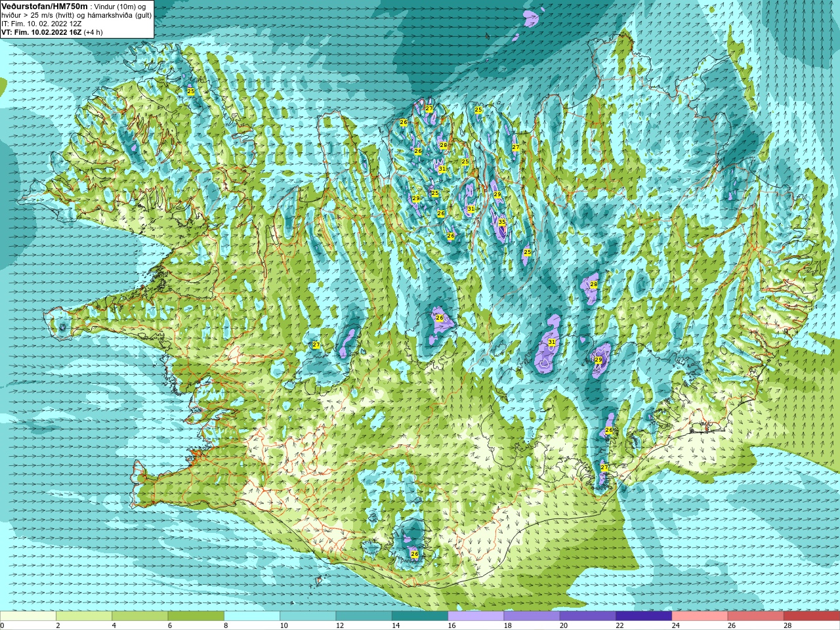This screenshot has width=840, height=630.
Task: Pick the 24–26 m/s light pink legend swatch
Action: click(700, 616)
